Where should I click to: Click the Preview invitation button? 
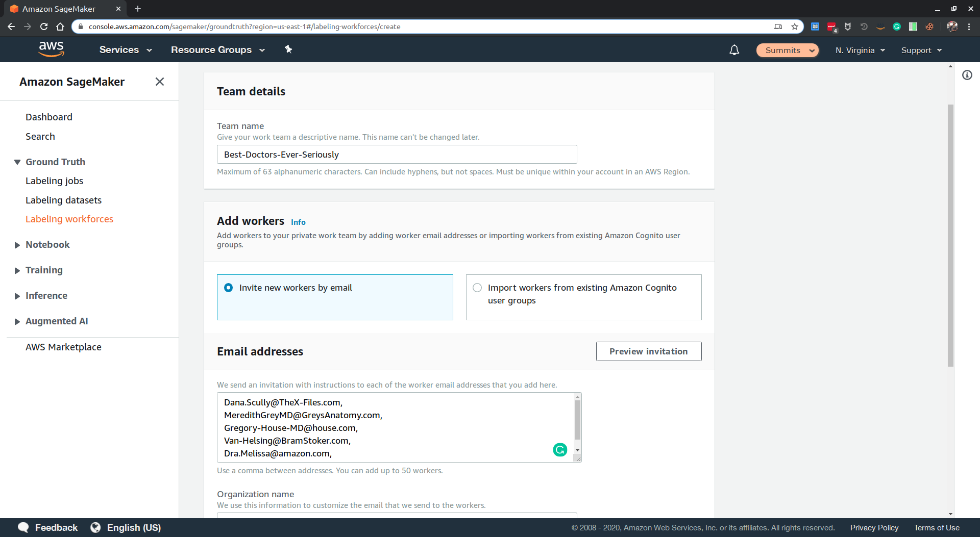(x=649, y=351)
